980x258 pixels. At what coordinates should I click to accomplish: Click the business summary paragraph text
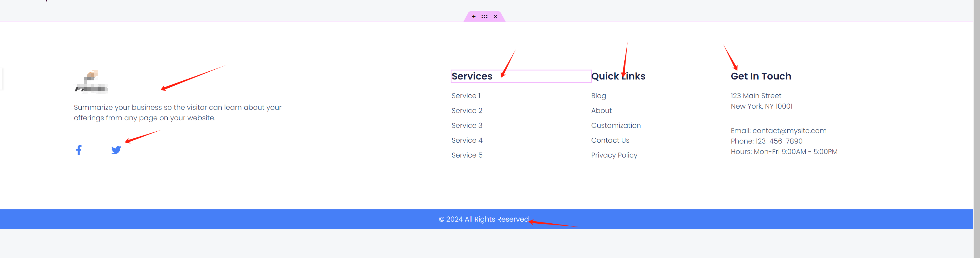pyautogui.click(x=177, y=112)
